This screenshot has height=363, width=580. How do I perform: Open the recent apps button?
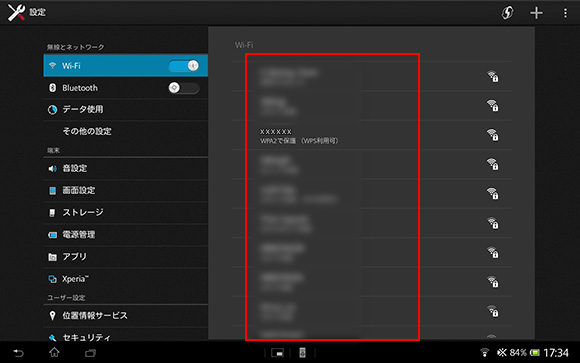click(x=90, y=353)
